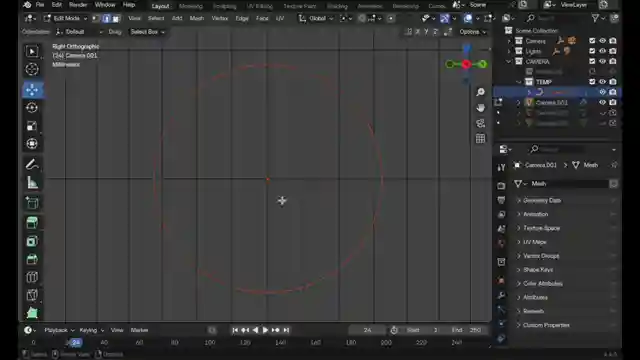
Task: Switch perspective/orthographic with the grid icon
Action: tap(480, 139)
